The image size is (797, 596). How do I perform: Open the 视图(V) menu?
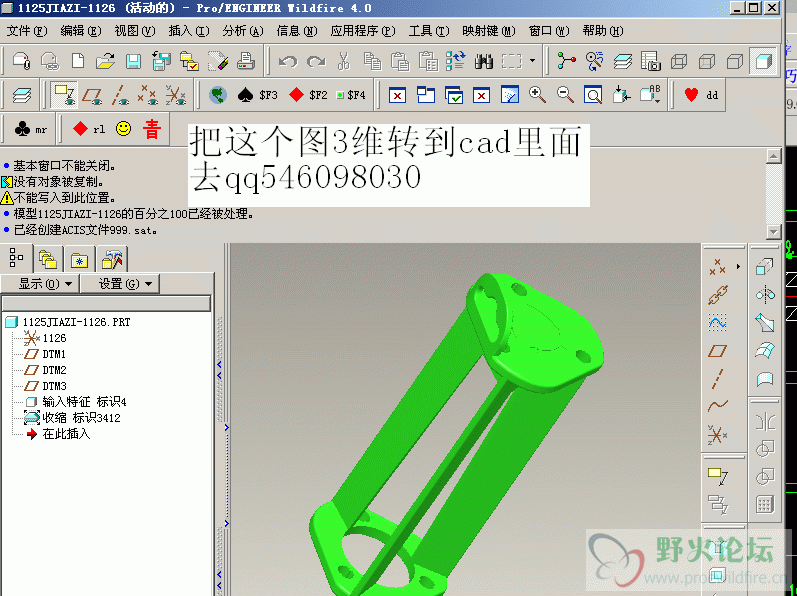pos(135,31)
